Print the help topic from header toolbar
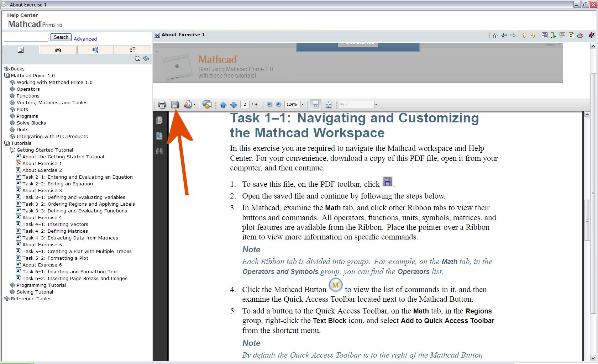The width and height of the screenshot is (598, 364). tap(580, 35)
